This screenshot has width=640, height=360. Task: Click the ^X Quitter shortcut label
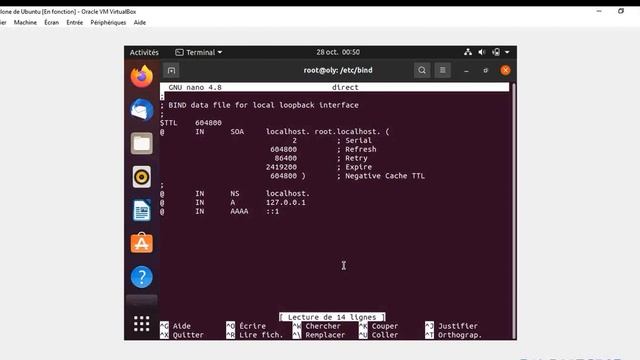coord(182,335)
